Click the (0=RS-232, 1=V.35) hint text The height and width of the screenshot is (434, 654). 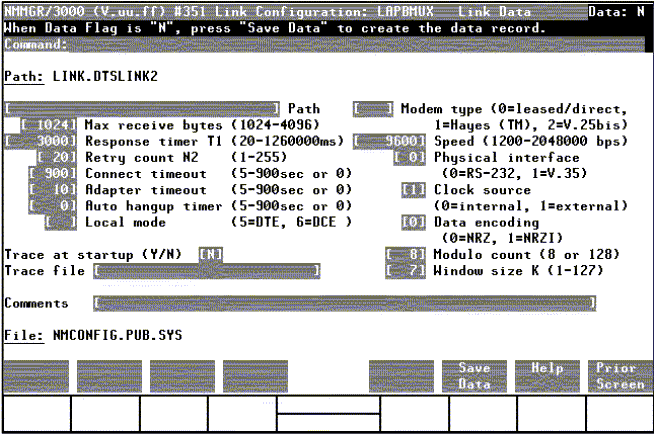click(515, 173)
